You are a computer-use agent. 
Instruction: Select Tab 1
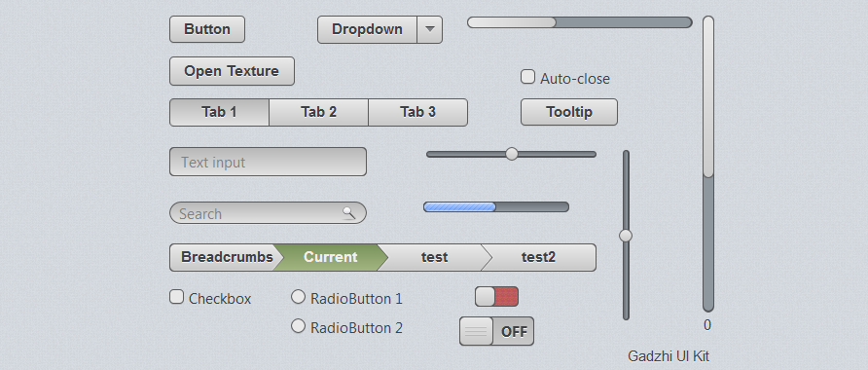pos(219,112)
